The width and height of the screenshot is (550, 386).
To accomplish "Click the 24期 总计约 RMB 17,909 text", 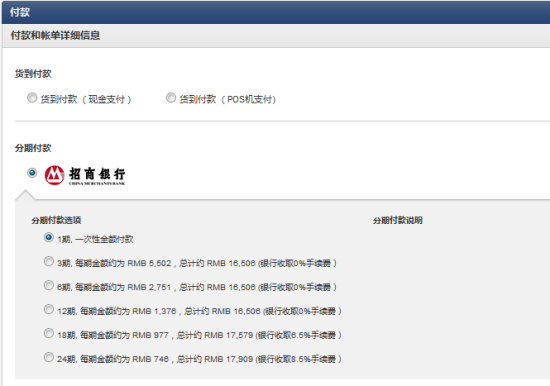I will (215, 359).
